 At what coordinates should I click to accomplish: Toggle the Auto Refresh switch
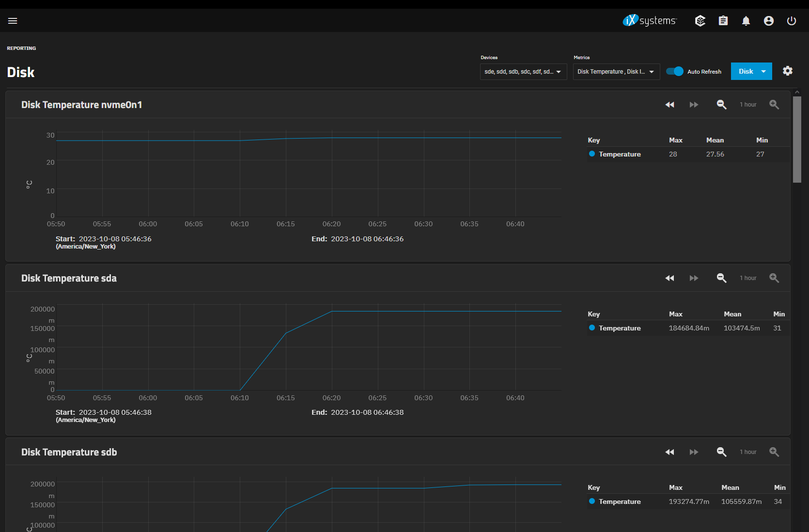(675, 71)
